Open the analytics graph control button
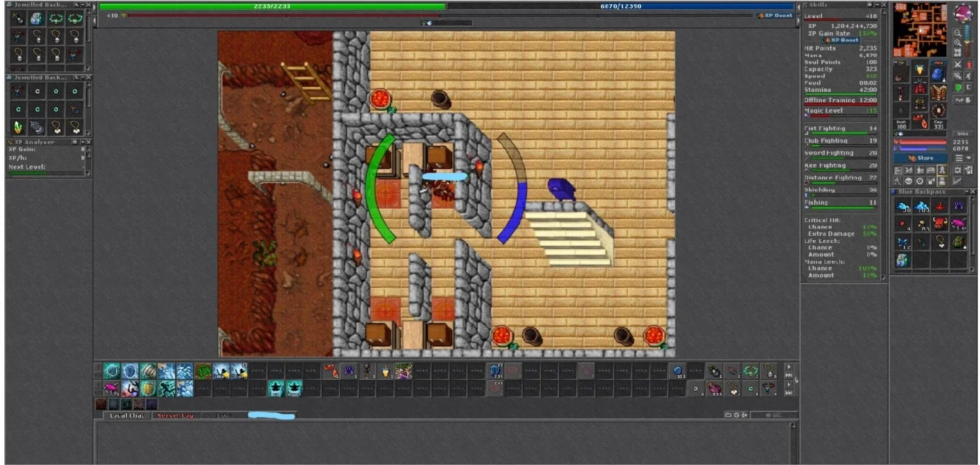The height and width of the screenshot is (465, 980). point(958,180)
